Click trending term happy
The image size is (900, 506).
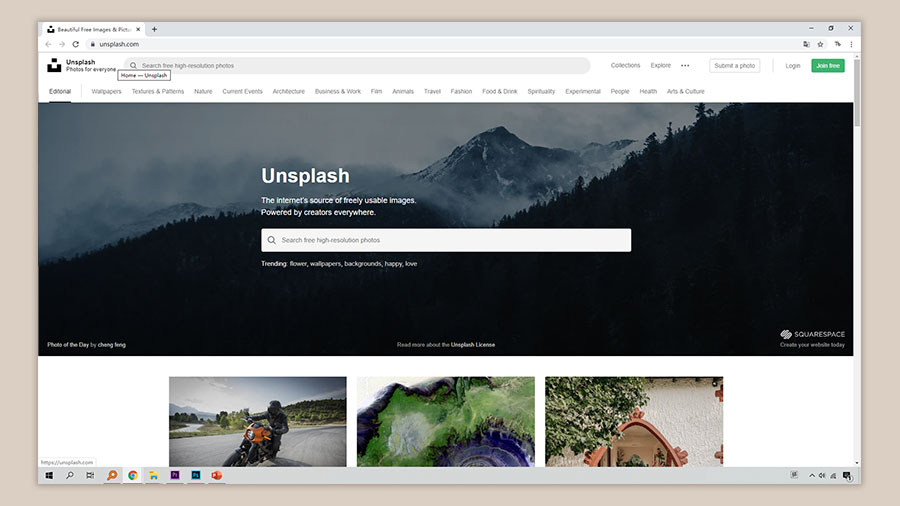point(393,264)
